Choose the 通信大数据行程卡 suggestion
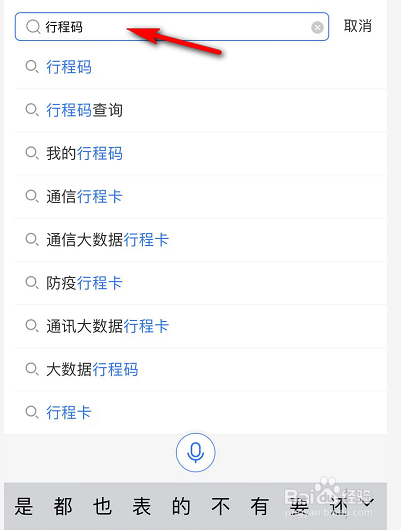 [201, 240]
